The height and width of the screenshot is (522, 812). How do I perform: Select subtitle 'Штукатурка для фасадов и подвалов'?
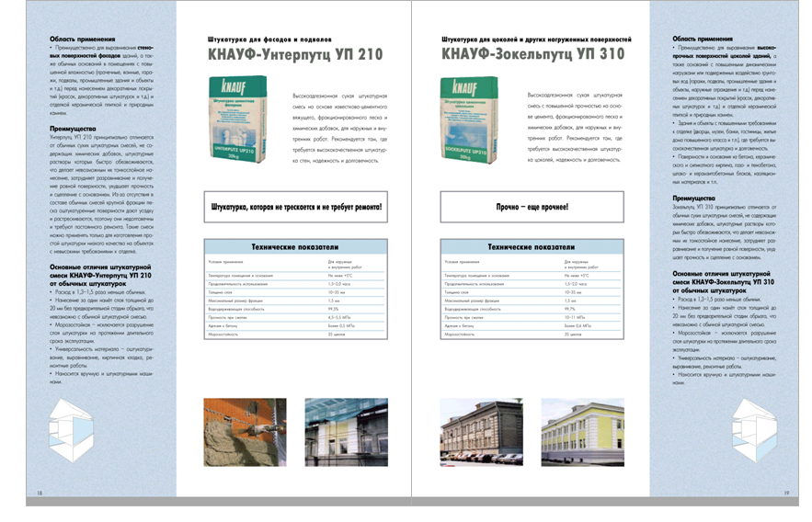point(269,40)
